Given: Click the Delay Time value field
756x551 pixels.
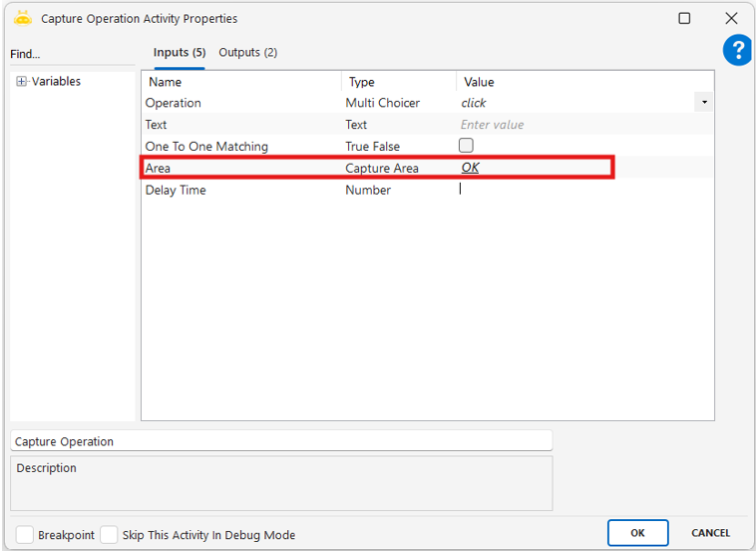Looking at the screenshot, I should pos(578,190).
